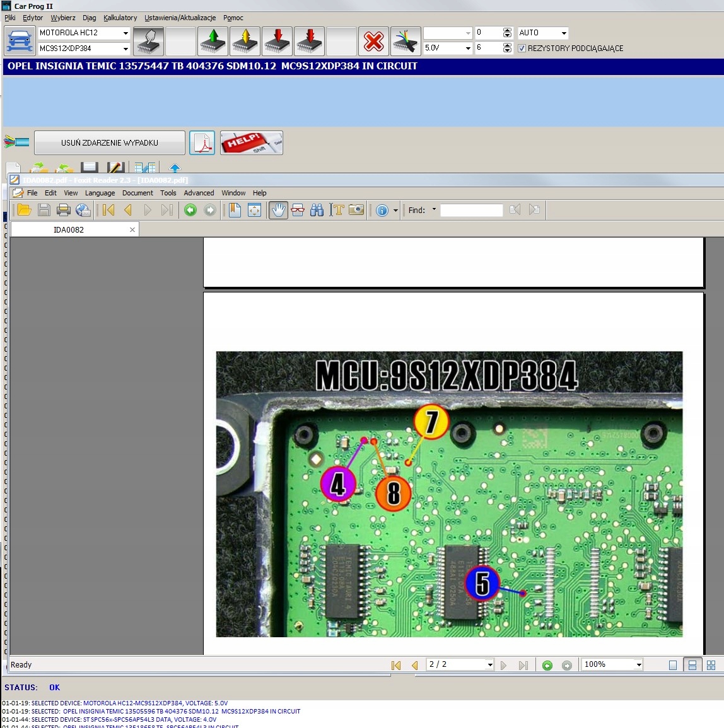The image size is (724, 728).
Task: Open the Ustawienia/Aktualizacje menu
Action: tap(180, 18)
